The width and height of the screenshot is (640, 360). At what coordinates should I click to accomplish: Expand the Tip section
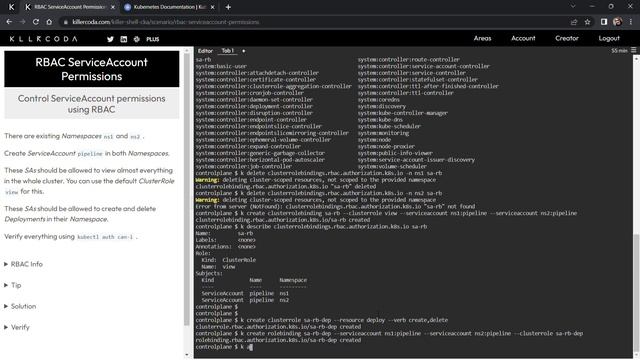tap(13, 285)
